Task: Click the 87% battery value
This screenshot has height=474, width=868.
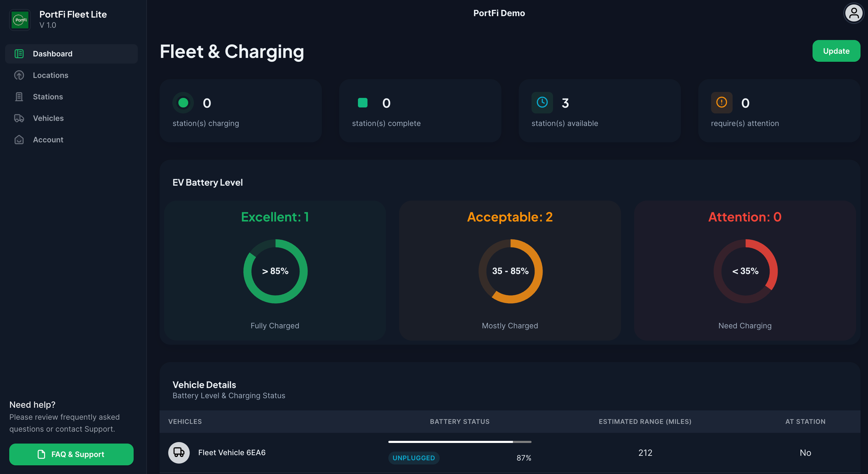Action: 524,458
